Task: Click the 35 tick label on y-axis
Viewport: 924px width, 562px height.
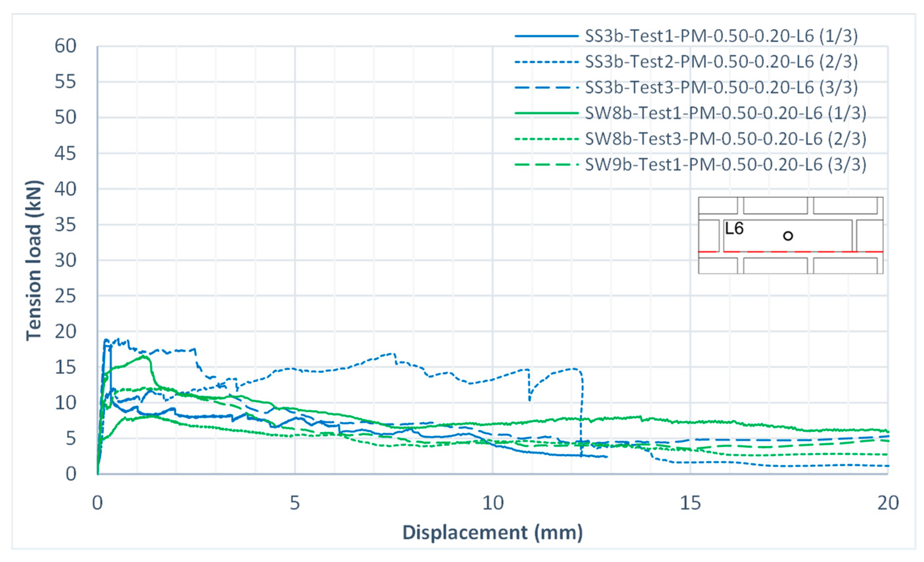Action: [65, 225]
